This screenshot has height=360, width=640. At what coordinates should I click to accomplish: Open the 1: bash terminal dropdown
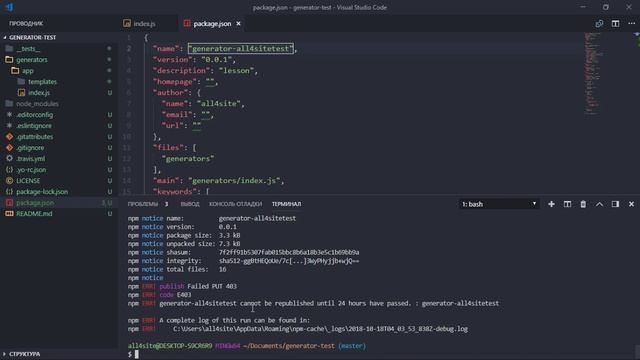[499, 204]
